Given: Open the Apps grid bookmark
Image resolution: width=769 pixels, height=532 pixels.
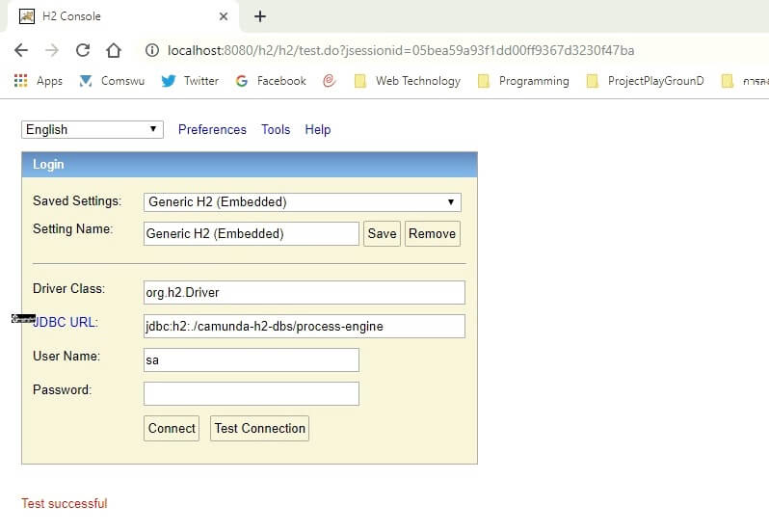Looking at the screenshot, I should point(39,81).
